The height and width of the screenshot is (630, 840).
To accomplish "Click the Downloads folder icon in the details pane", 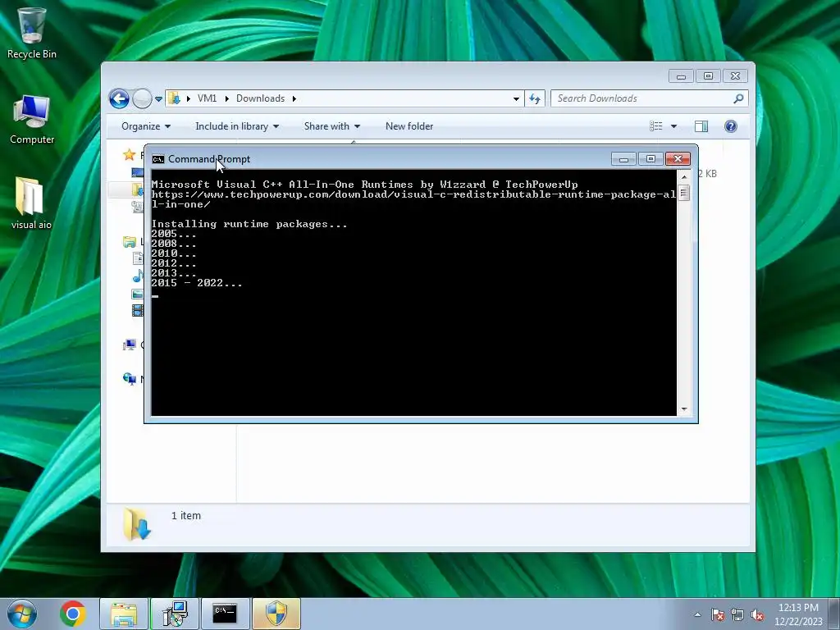I will [x=137, y=524].
